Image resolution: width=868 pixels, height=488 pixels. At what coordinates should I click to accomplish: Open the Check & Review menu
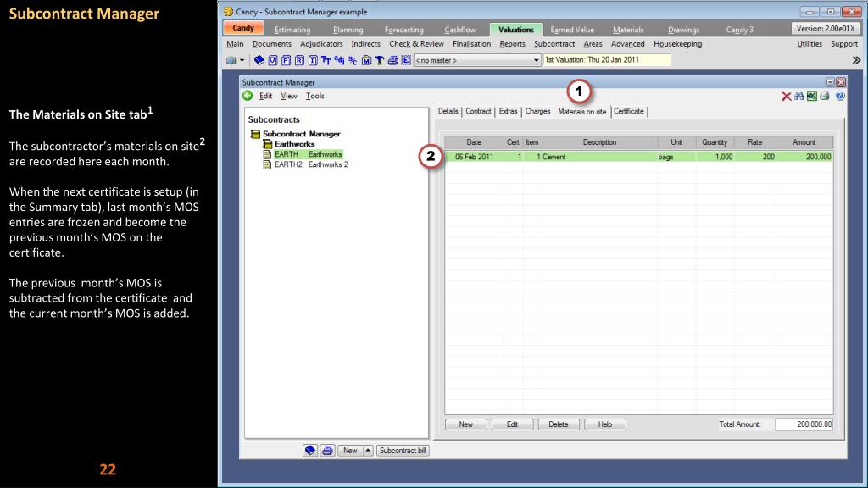[x=416, y=44]
